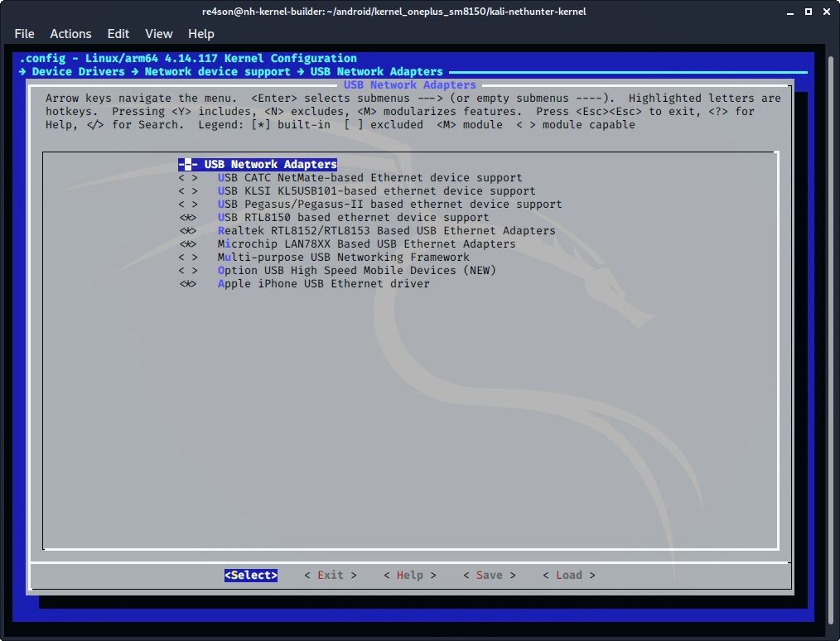
Task: Open the Actions menu
Action: pos(70,34)
